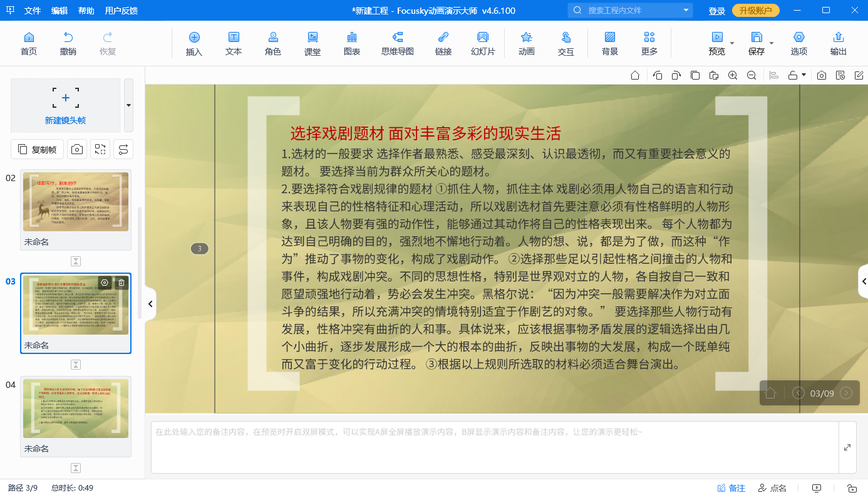Click the notes input area
The width and height of the screenshot is (868, 495).
tap(495, 447)
